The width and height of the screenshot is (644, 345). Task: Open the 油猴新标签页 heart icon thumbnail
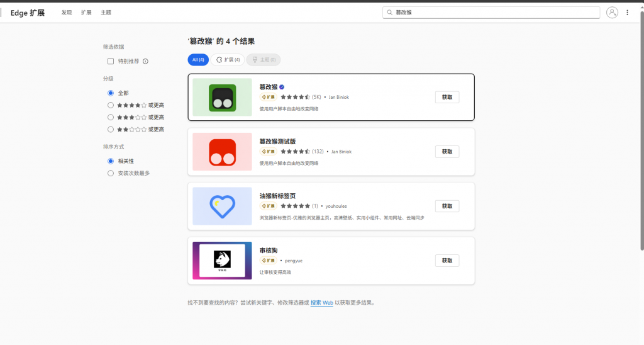[222, 206]
